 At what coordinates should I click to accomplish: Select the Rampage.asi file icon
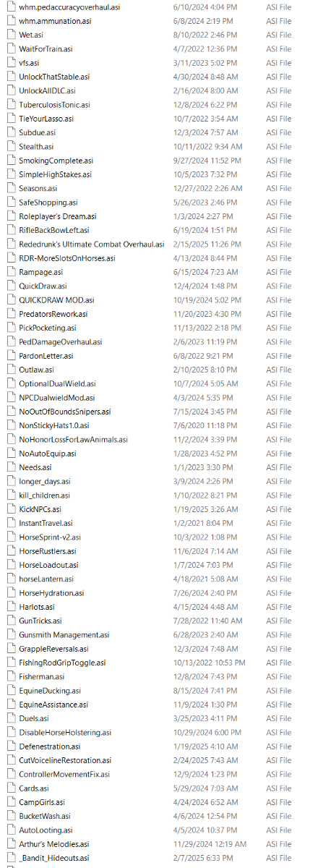pyautogui.click(x=11, y=272)
